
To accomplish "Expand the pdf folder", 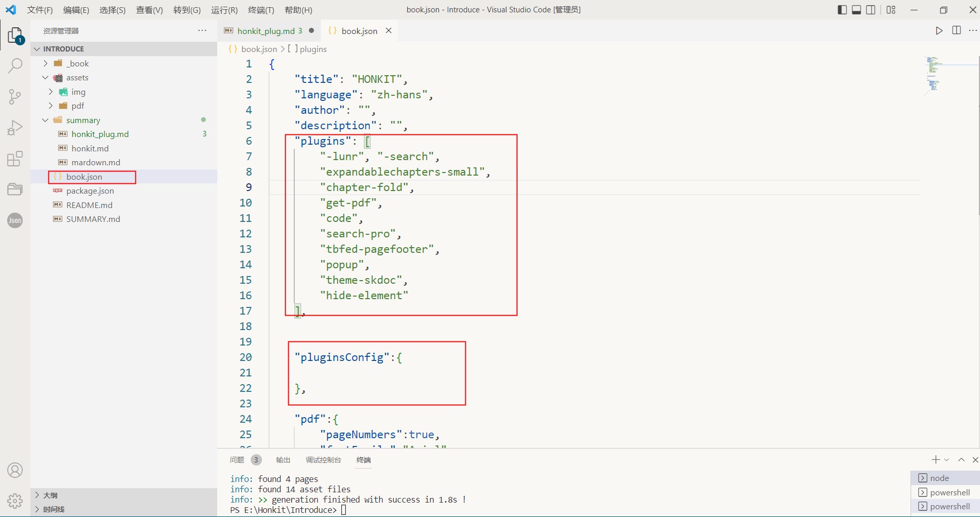I will tap(50, 106).
